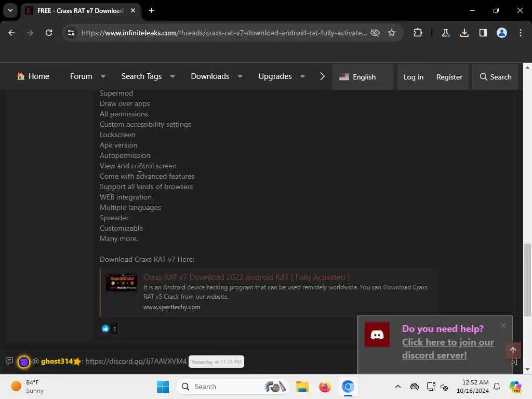Open the Downloads tray icon
This screenshot has width=532, height=399.
point(464,33)
